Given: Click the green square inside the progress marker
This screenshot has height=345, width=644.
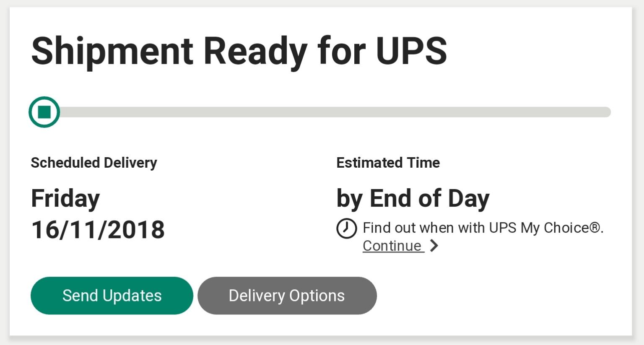Looking at the screenshot, I should pyautogui.click(x=44, y=112).
